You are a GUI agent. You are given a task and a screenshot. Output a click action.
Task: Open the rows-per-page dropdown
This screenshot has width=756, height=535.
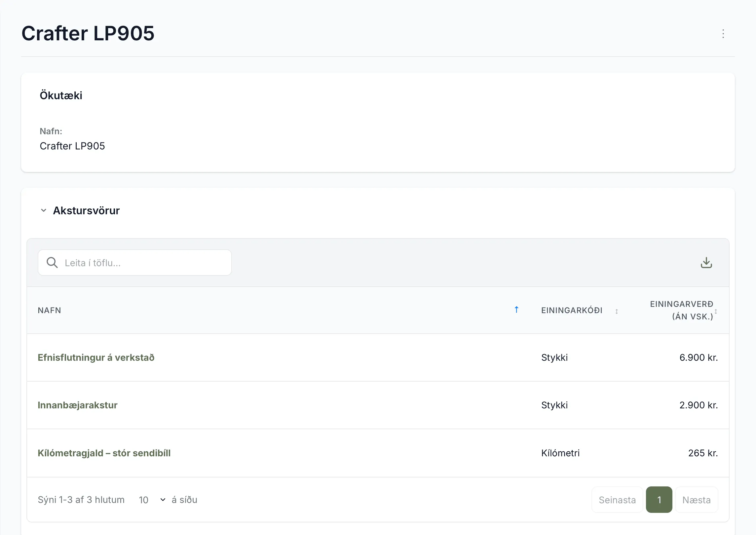152,500
